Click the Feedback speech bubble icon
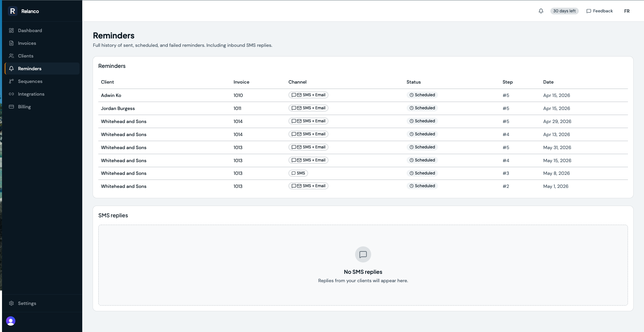This screenshot has height=332, width=644. [x=589, y=11]
